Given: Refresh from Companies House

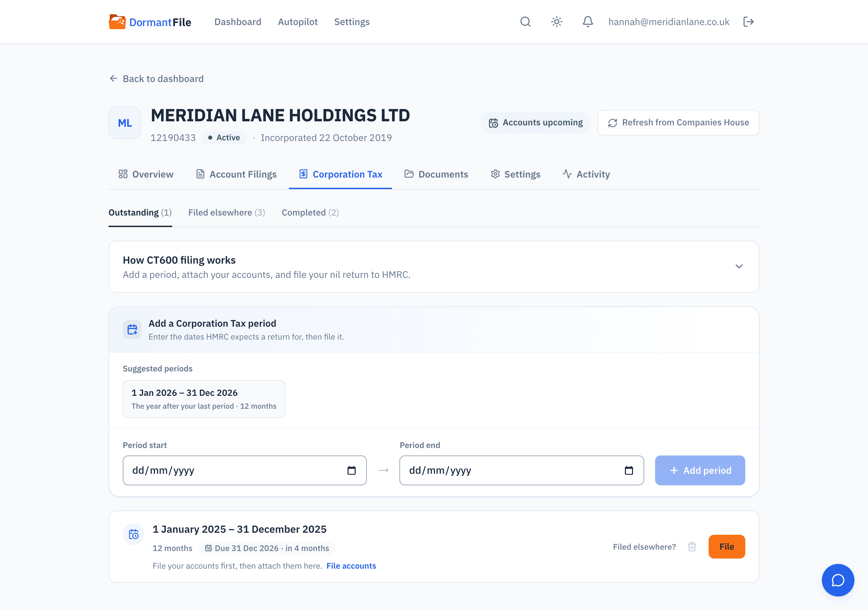Looking at the screenshot, I should (678, 123).
